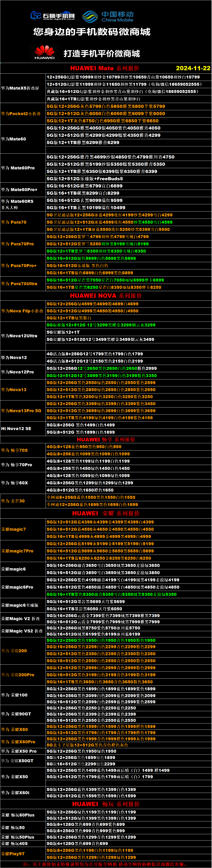This screenshot has height=868, width=212.
Task: Click the 华为Mate60 model cell
Action: coord(23,139)
